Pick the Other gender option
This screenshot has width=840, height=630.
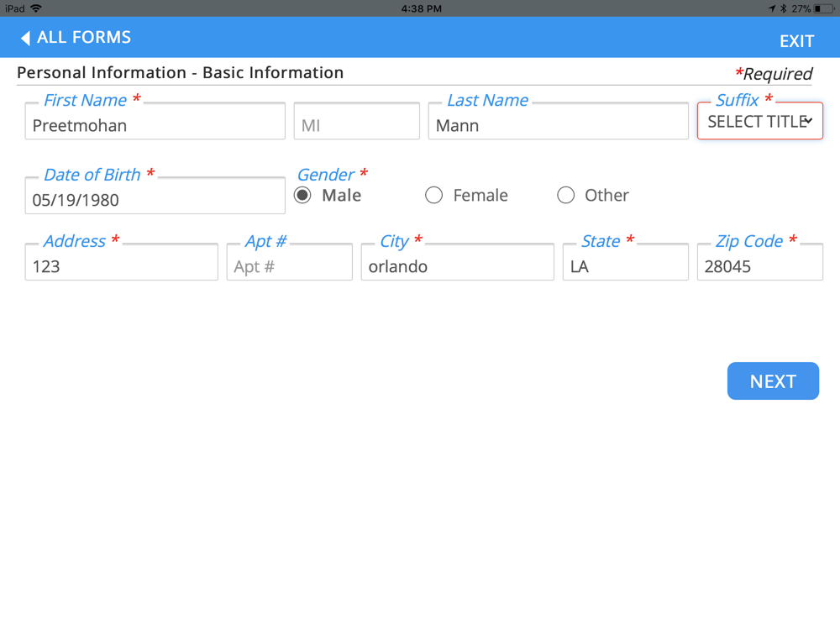pos(565,195)
